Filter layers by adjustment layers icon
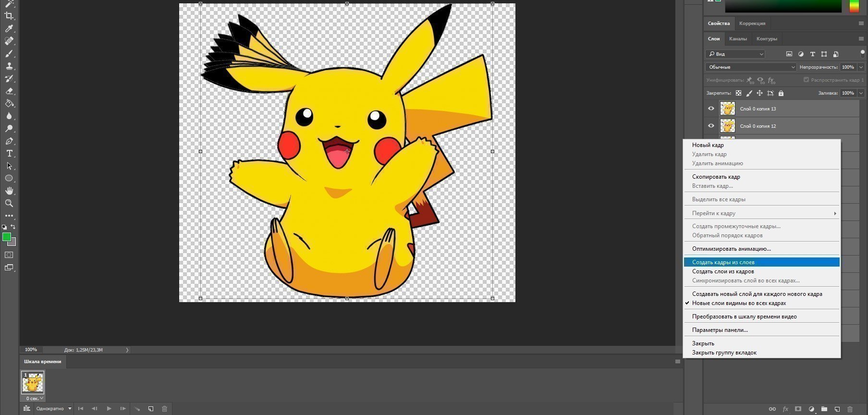 [x=801, y=54]
